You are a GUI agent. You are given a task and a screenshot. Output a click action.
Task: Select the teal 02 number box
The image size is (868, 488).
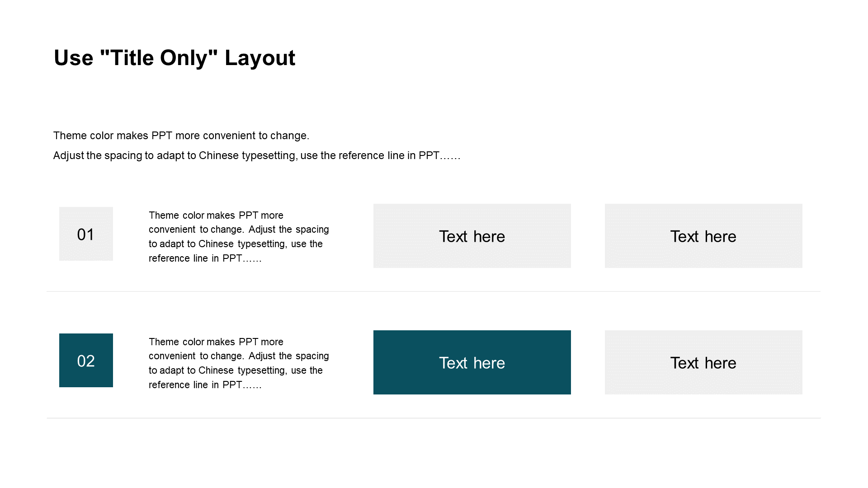pos(86,360)
